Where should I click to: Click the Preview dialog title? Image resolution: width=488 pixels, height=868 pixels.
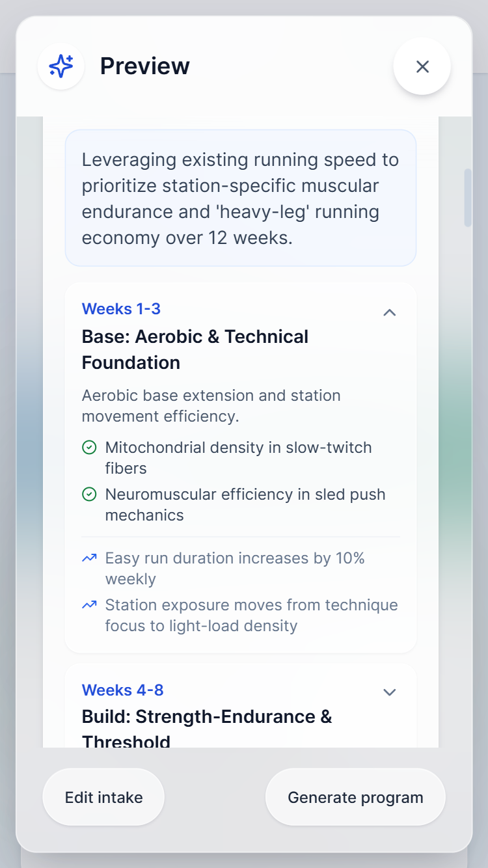pyautogui.click(x=144, y=66)
